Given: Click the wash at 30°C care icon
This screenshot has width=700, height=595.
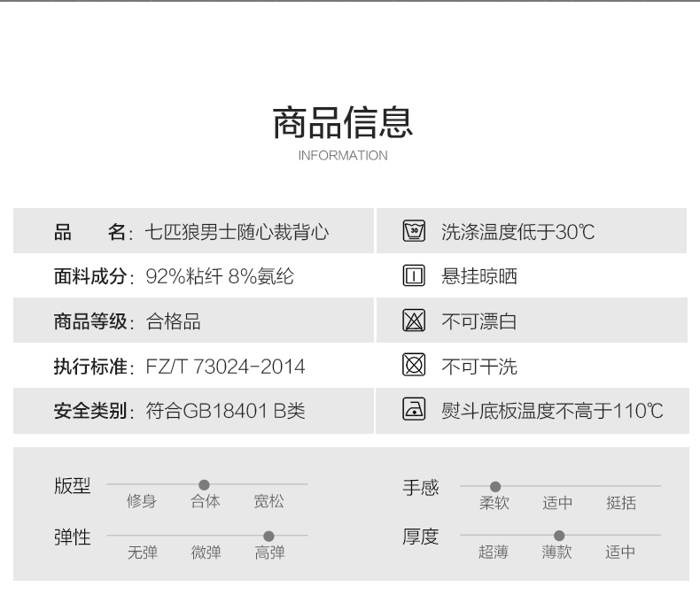Looking at the screenshot, I should 414,231.
